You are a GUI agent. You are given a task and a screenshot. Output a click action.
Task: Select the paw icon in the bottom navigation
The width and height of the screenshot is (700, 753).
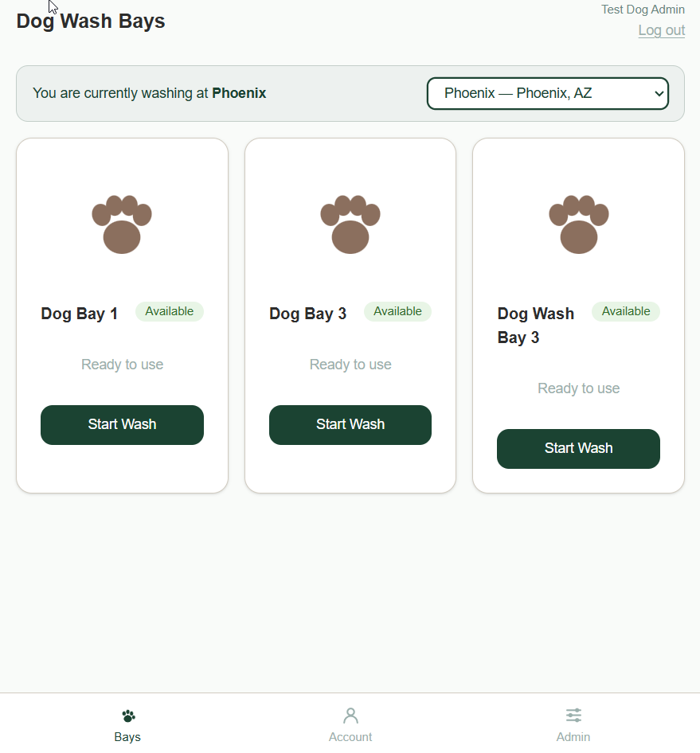pyautogui.click(x=127, y=716)
